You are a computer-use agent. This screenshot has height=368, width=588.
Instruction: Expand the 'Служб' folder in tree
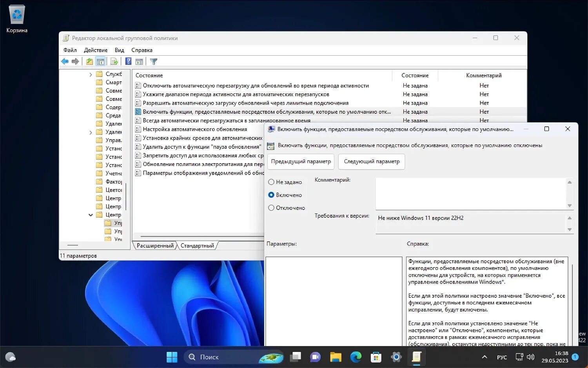pos(91,74)
